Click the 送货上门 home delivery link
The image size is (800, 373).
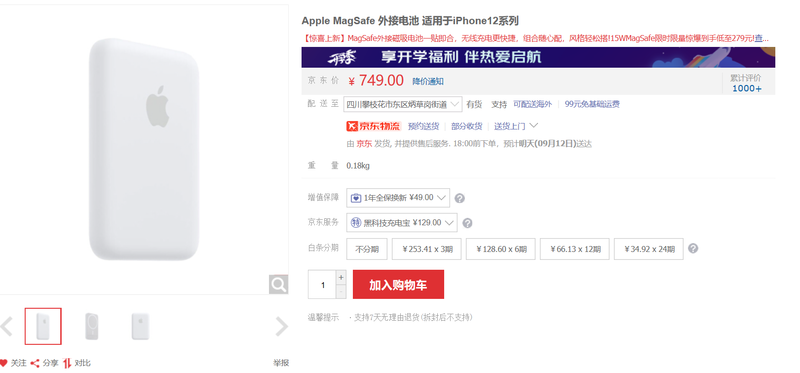click(510, 126)
